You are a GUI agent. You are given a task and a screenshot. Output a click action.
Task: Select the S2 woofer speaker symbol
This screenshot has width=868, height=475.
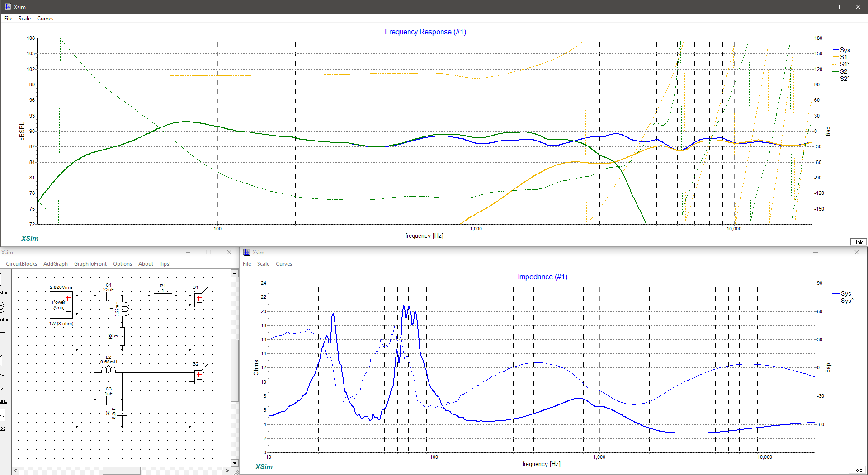coord(201,377)
